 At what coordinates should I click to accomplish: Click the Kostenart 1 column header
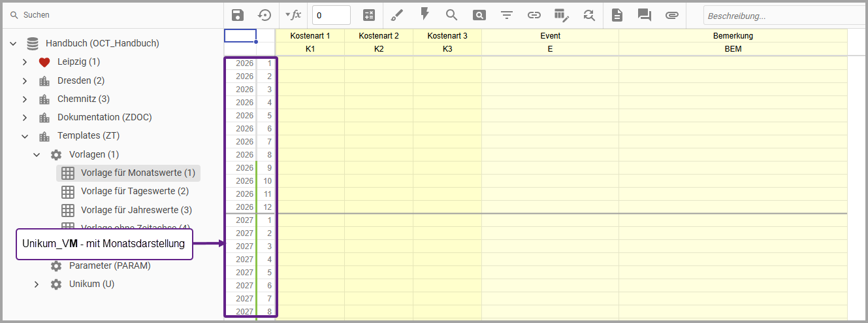pyautogui.click(x=310, y=36)
